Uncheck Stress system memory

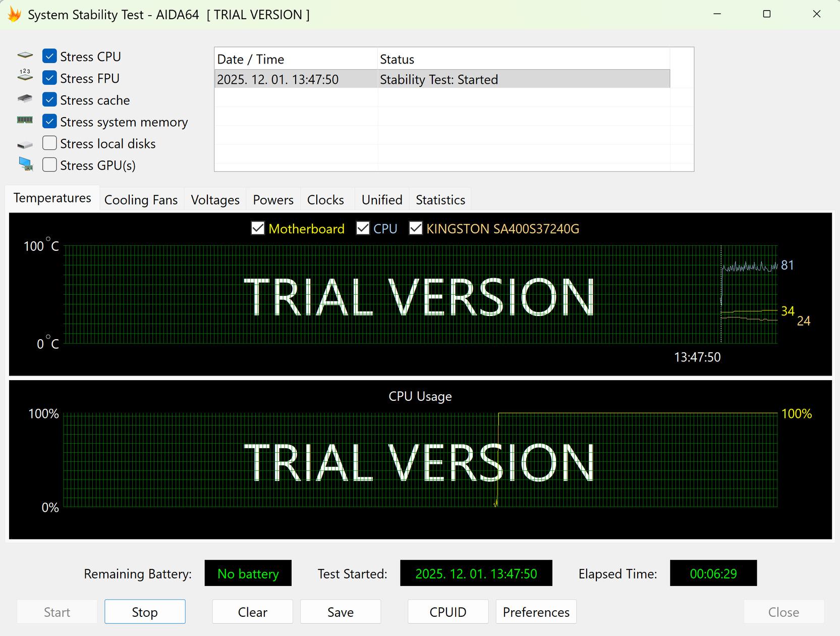tap(49, 121)
